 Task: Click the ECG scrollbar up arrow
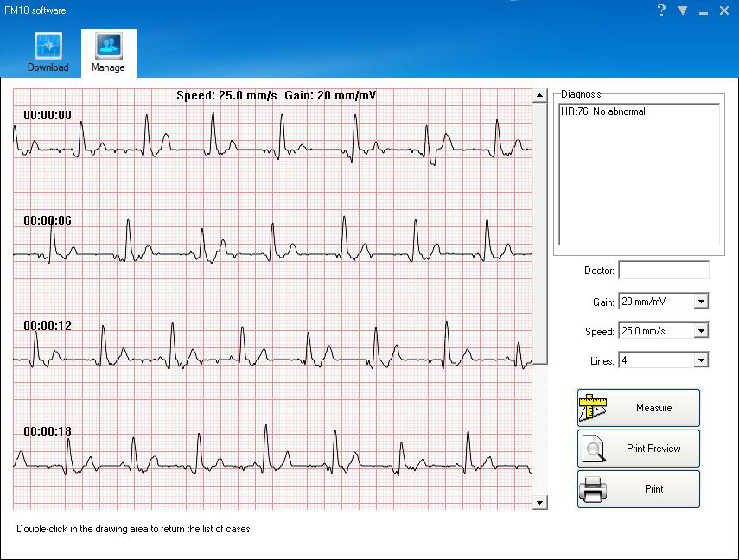tap(540, 95)
